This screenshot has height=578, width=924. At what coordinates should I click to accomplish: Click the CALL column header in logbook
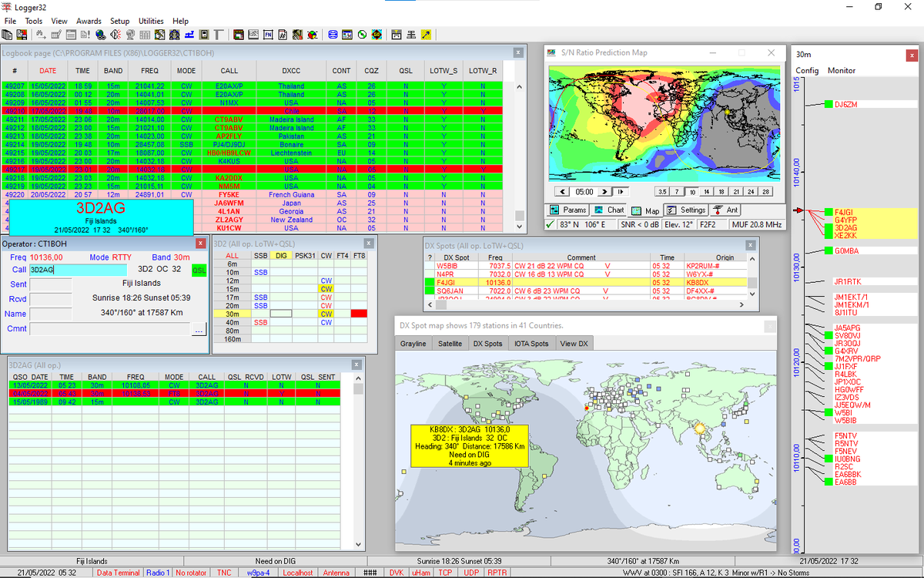click(229, 70)
